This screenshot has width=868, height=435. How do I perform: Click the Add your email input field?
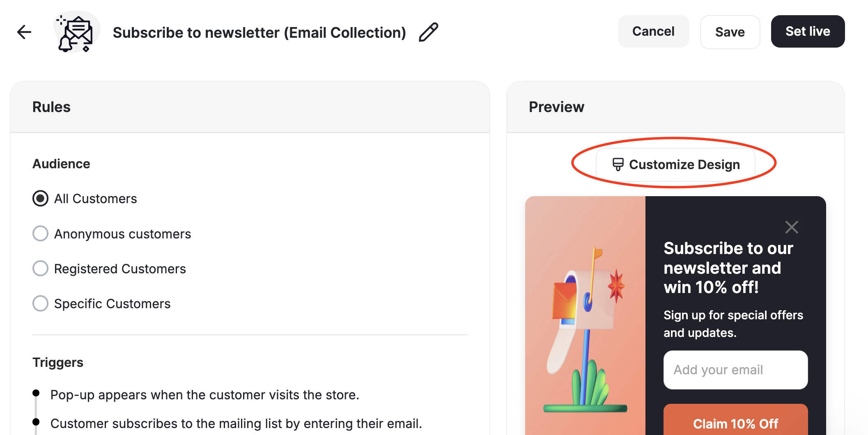735,370
